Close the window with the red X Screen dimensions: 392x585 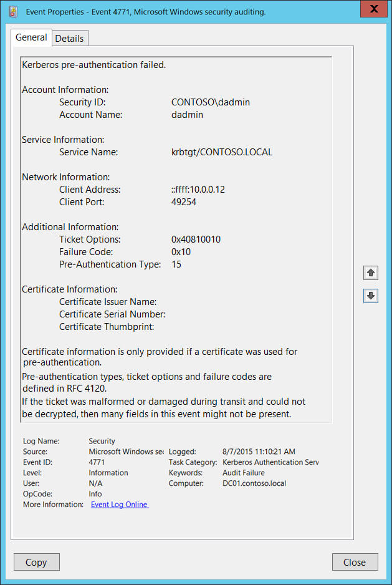(x=373, y=9)
